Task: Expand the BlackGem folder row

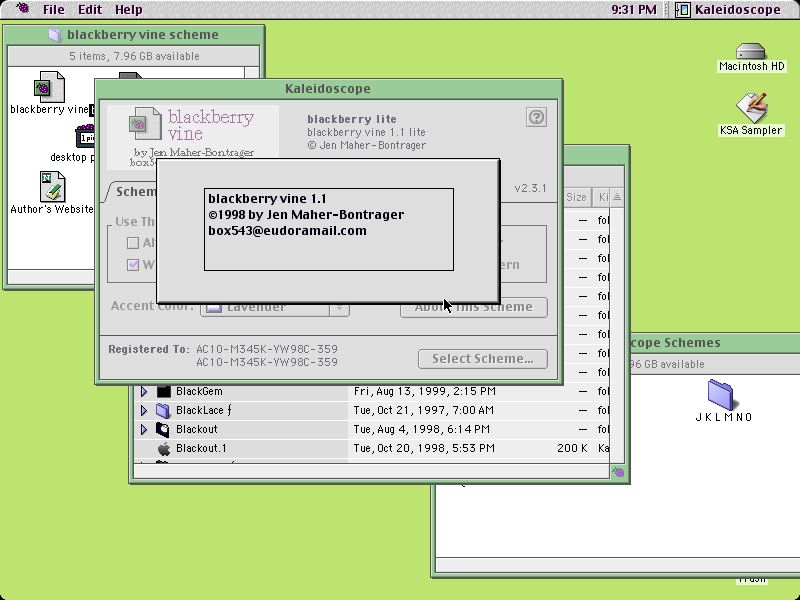Action: click(143, 391)
